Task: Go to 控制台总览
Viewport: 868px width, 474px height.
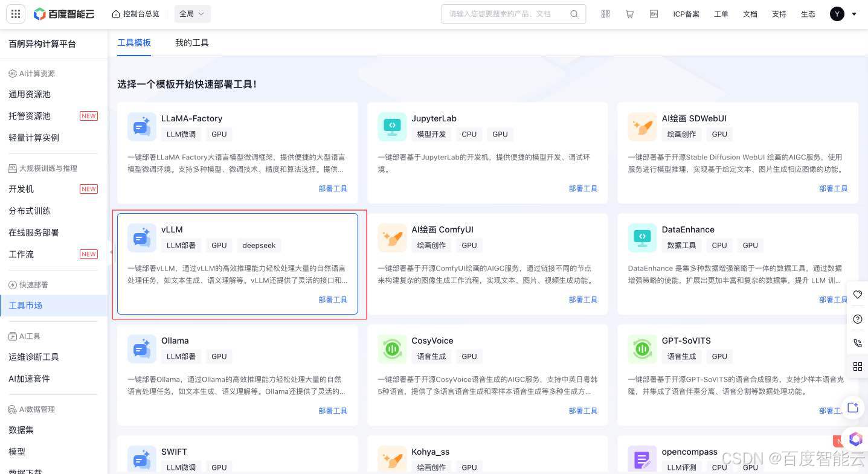Action: (x=136, y=14)
